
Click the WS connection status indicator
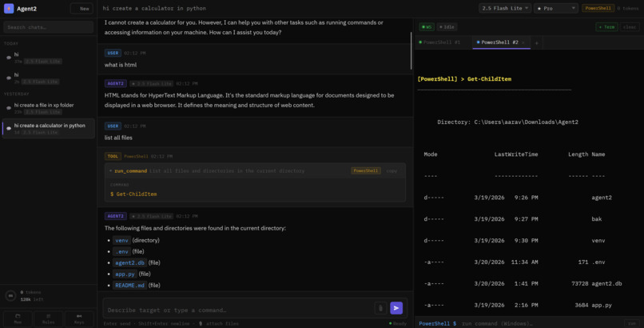[427, 27]
